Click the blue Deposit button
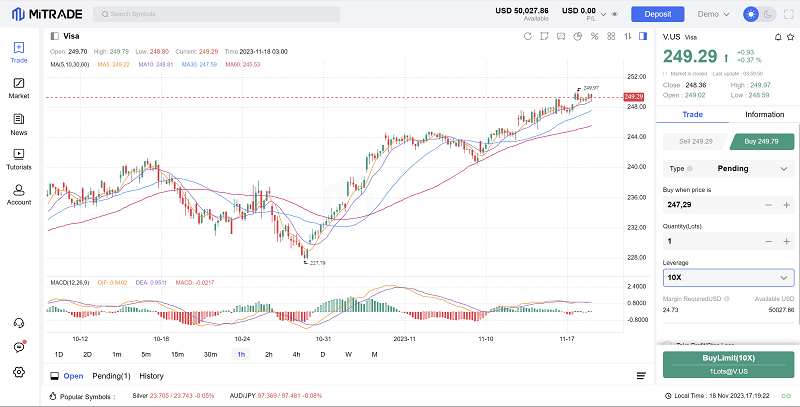 point(657,15)
